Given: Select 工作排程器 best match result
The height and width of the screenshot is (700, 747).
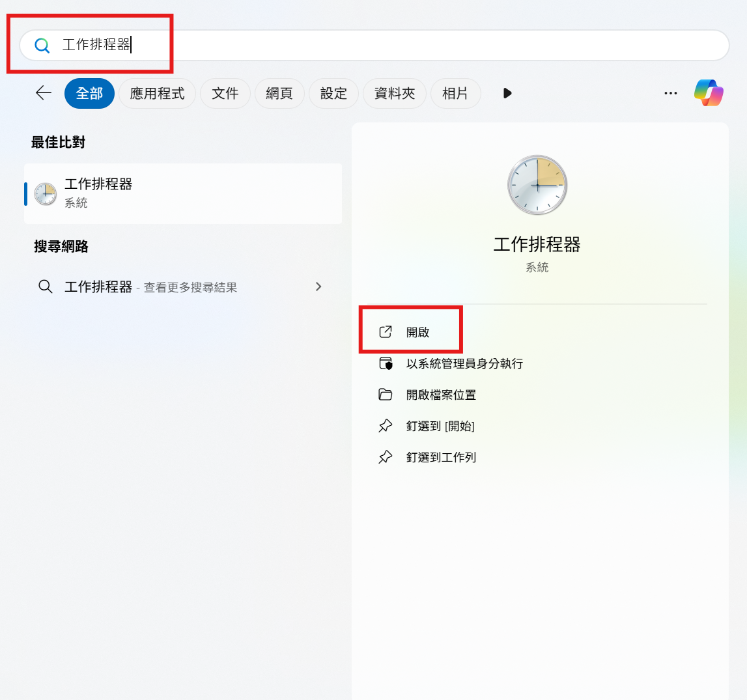Looking at the screenshot, I should [x=183, y=193].
